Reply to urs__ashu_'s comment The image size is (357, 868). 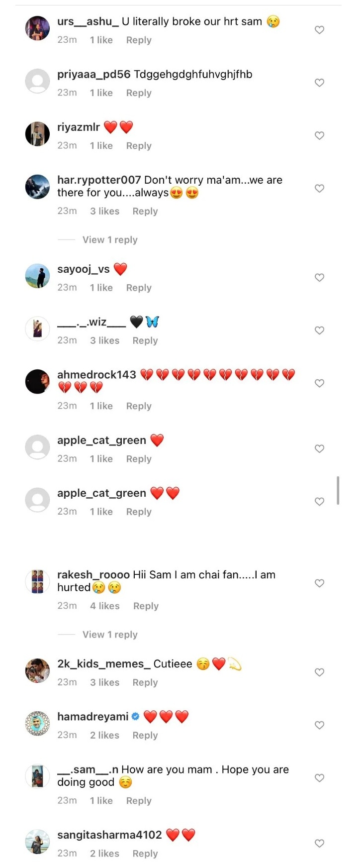tap(138, 40)
